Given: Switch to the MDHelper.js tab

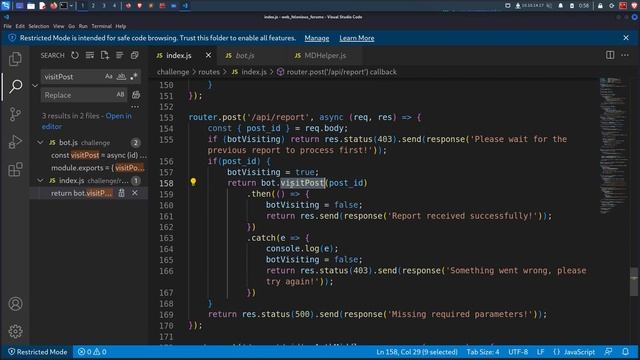Looking at the screenshot, I should [325, 55].
